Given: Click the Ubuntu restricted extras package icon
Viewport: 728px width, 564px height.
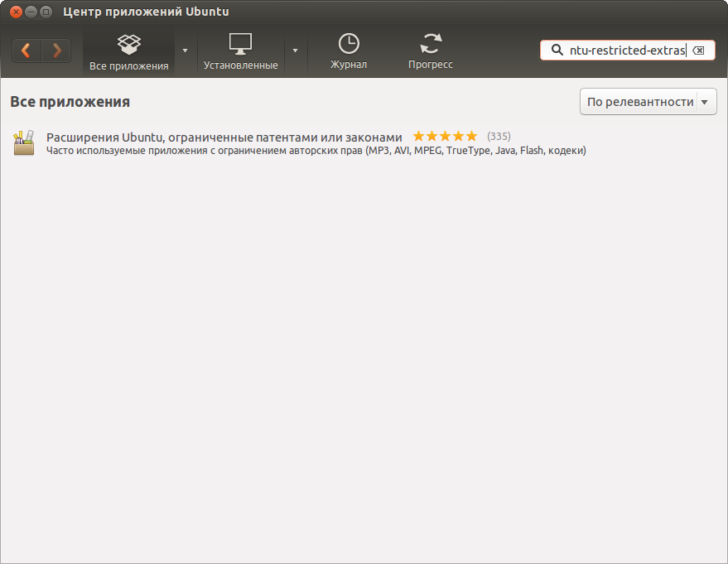Looking at the screenshot, I should click(24, 142).
